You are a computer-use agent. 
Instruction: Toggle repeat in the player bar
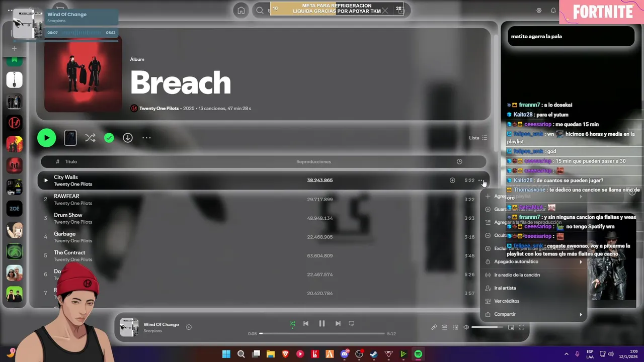[352, 324]
